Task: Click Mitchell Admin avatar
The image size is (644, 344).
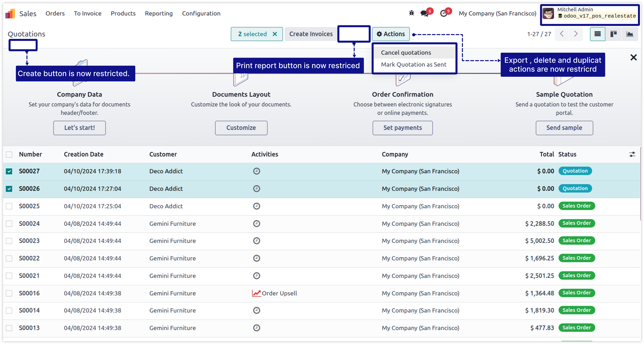Action: [548, 13]
